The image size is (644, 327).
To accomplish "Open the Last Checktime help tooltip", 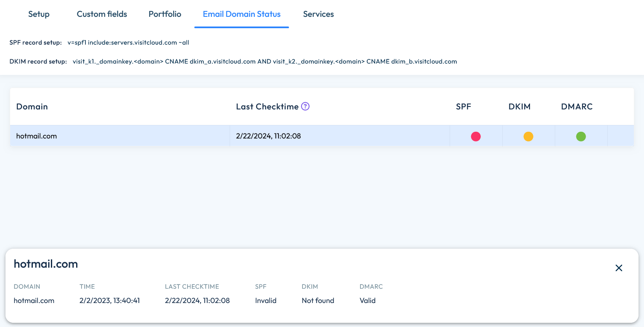I will point(305,106).
